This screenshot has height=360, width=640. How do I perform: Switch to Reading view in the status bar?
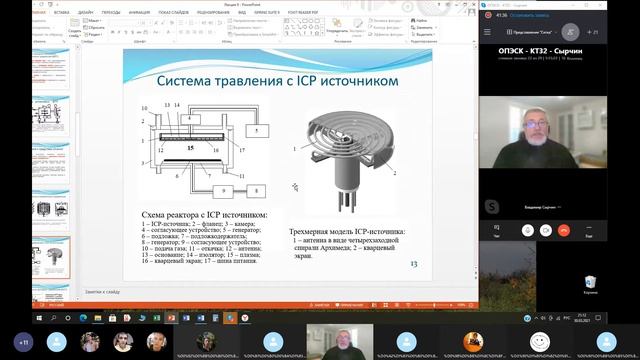(x=397, y=305)
